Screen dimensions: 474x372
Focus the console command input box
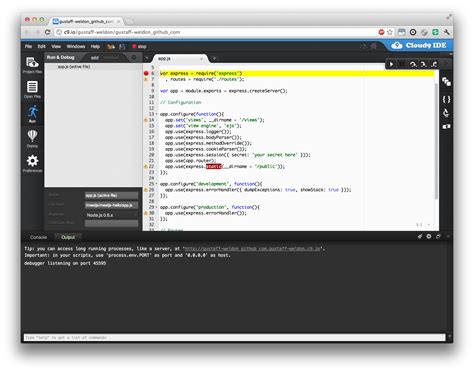[235, 338]
